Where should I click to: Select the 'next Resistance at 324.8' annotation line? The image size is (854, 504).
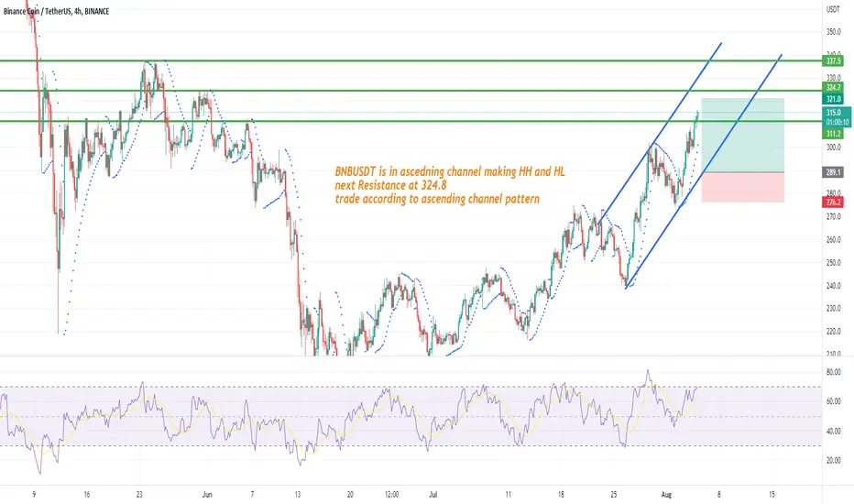tap(390, 185)
